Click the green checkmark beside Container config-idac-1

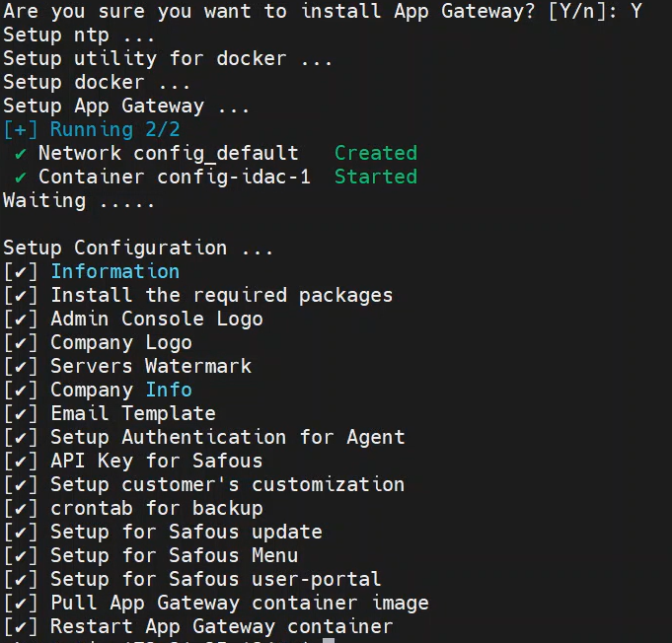21,178
